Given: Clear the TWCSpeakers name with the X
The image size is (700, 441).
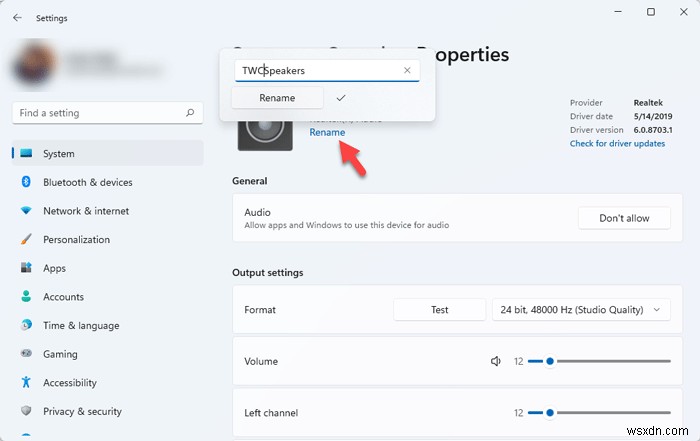Looking at the screenshot, I should (x=407, y=70).
